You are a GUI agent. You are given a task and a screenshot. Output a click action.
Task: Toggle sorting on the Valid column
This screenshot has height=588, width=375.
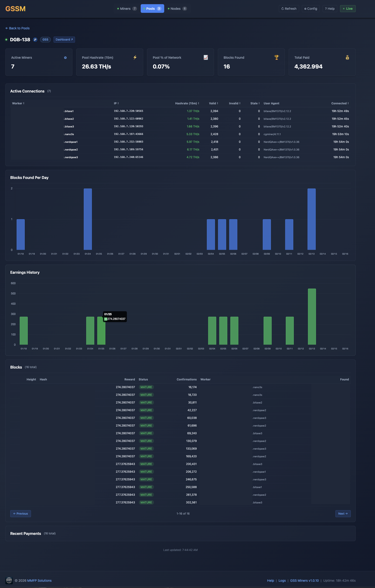[213, 103]
